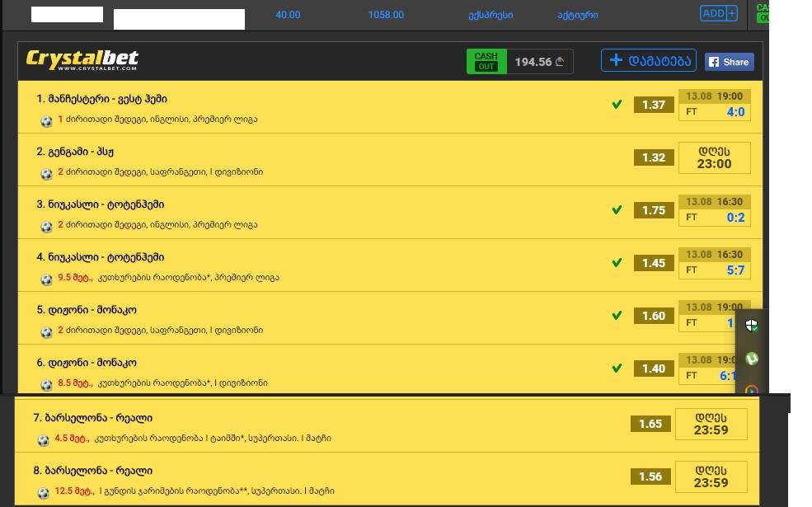Viewport: 812px width, 507px height.
Task: Select match 3. ნიუკასლი - ტოტენჰემი
Action: 101,204
